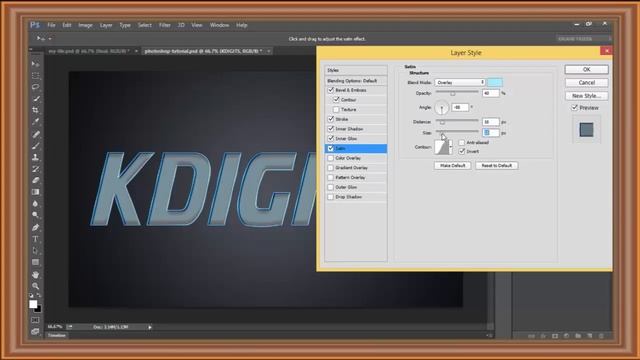Open Satin color swatch picker
The image size is (640, 360).
[495, 82]
